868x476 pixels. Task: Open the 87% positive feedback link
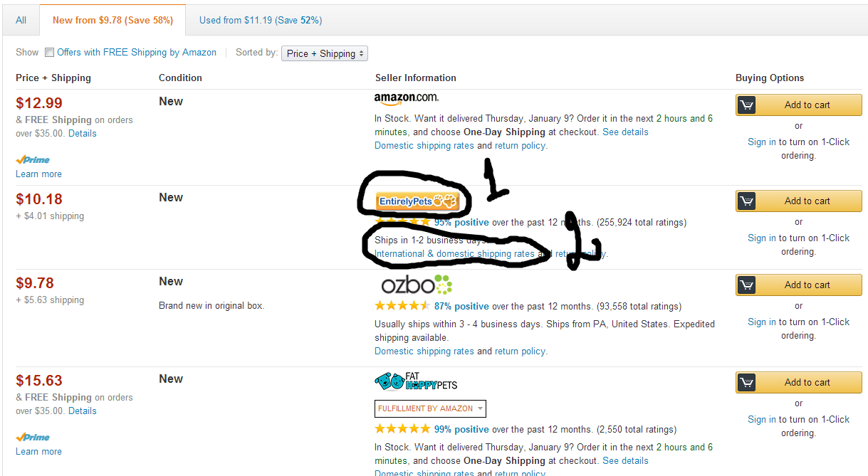click(461, 307)
